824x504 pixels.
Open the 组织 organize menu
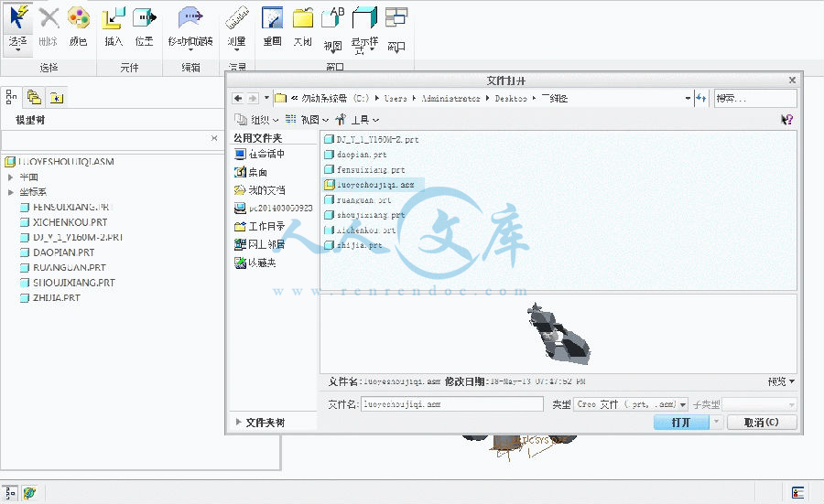click(x=257, y=120)
